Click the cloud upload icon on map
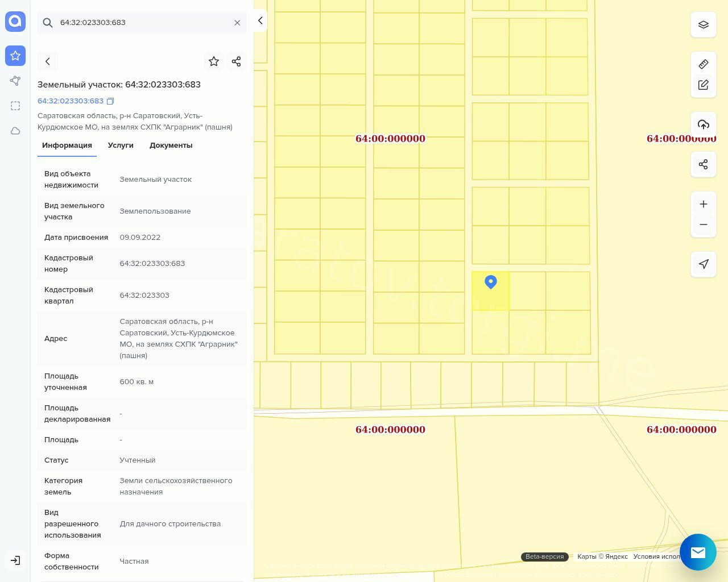The height and width of the screenshot is (582, 728). pos(704,124)
